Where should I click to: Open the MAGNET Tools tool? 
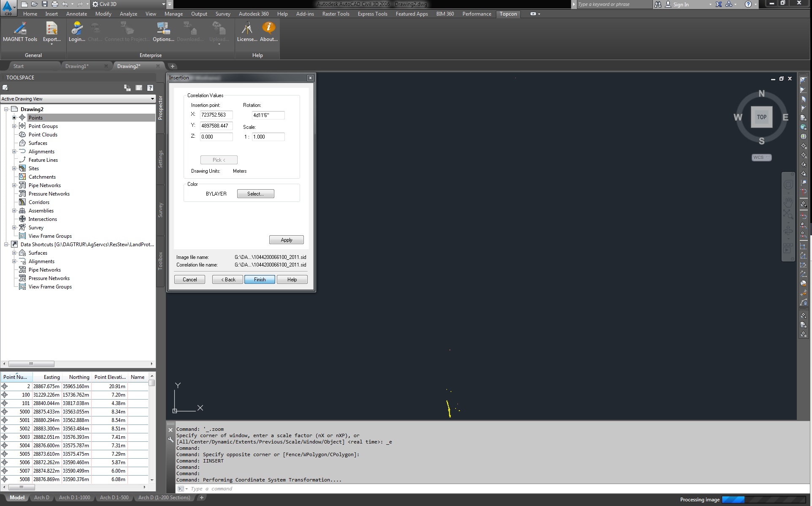click(x=20, y=32)
